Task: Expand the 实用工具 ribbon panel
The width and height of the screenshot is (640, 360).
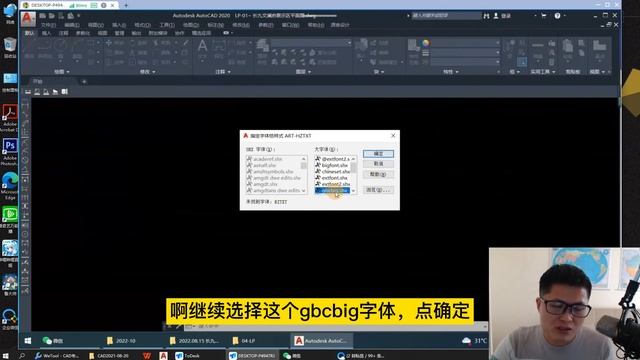Action: 542,72
